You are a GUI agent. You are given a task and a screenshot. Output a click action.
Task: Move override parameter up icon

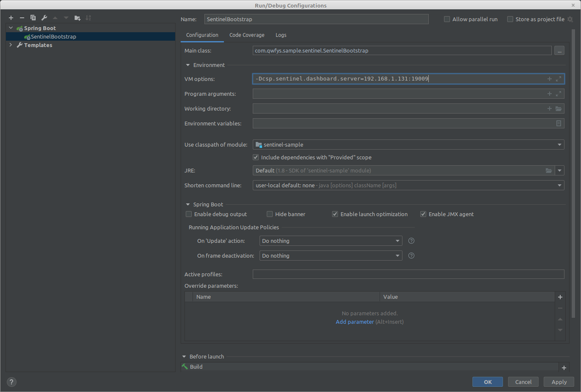pyautogui.click(x=560, y=319)
